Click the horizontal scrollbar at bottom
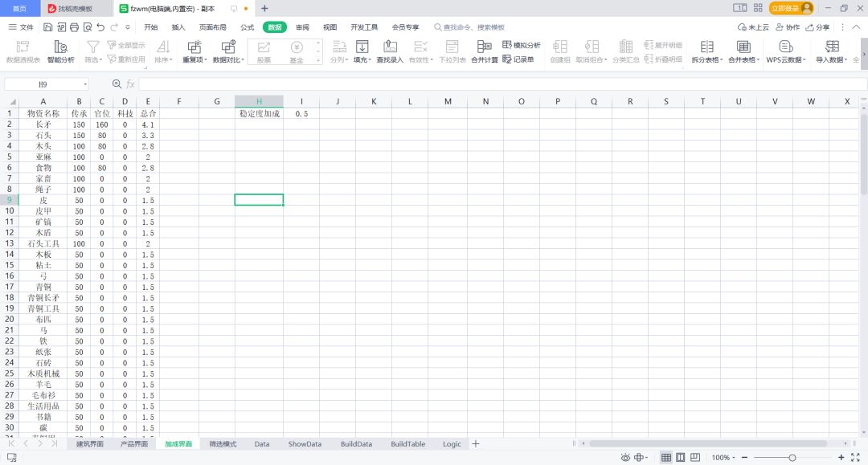Image resolution: width=868 pixels, height=465 pixels. pyautogui.click(x=708, y=443)
